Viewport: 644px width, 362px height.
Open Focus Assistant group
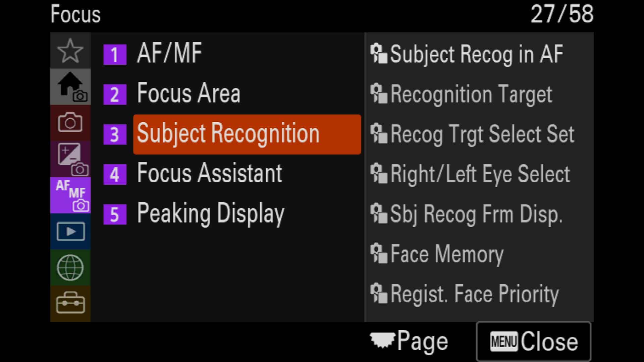(x=231, y=174)
